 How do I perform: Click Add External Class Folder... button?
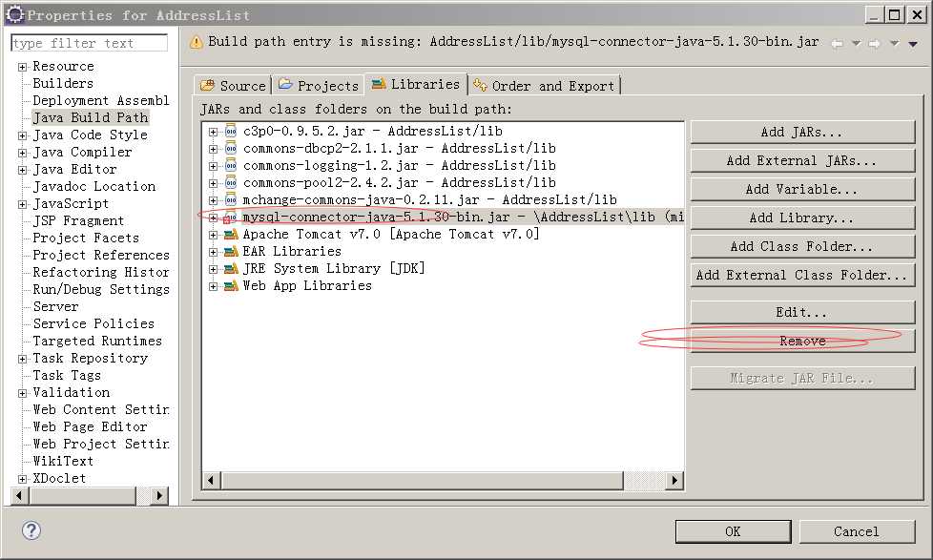[x=802, y=275]
